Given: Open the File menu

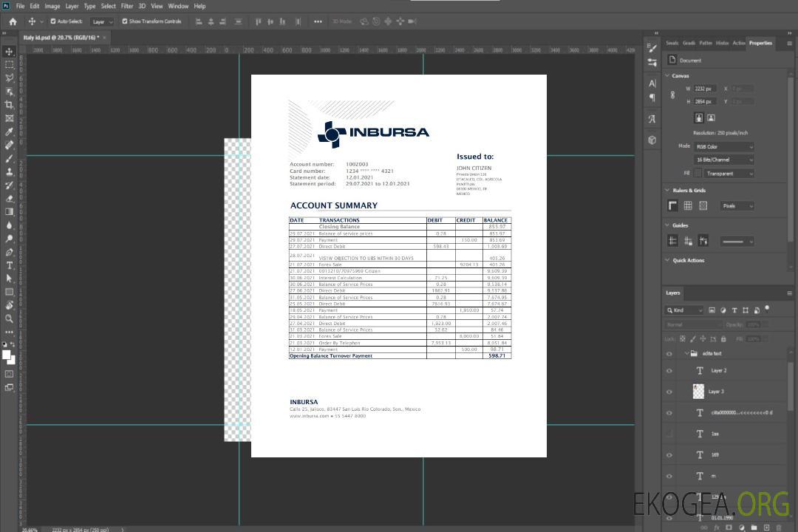Looking at the screenshot, I should click(x=21, y=6).
